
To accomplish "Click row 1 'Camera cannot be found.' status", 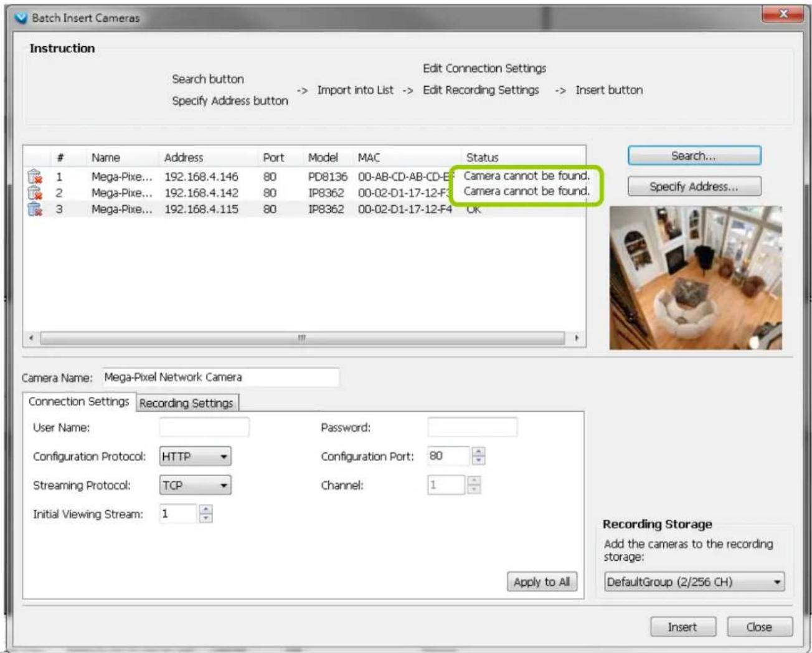I will [x=527, y=176].
